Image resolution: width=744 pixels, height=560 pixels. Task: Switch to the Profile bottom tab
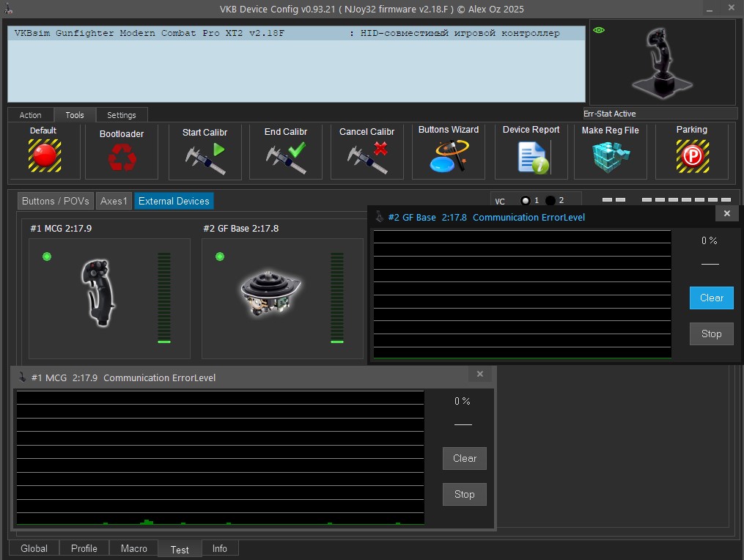(84, 548)
